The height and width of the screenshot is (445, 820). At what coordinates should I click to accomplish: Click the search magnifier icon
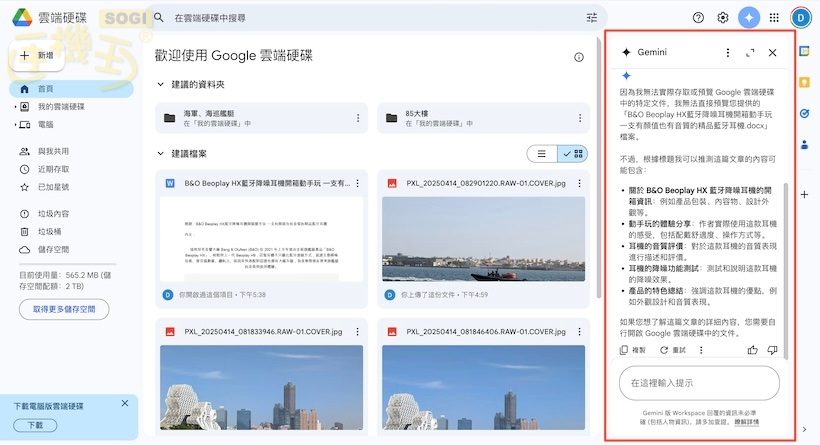coord(159,18)
